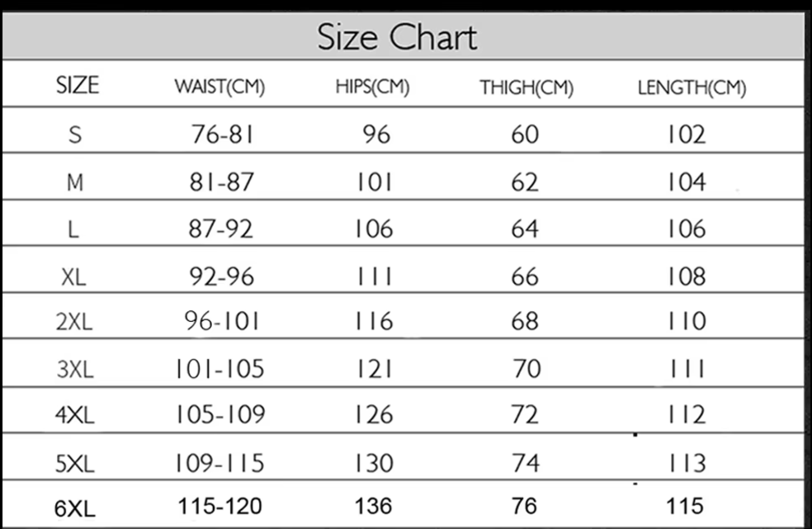The height and width of the screenshot is (529, 812).
Task: Click the Size Chart title header
Action: [x=397, y=37]
